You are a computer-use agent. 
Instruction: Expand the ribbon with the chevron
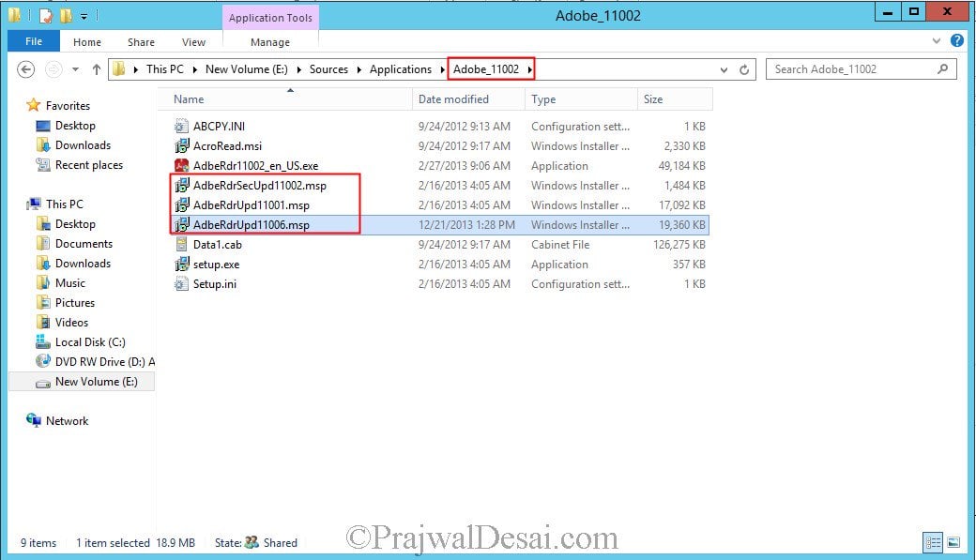pyautogui.click(x=937, y=41)
